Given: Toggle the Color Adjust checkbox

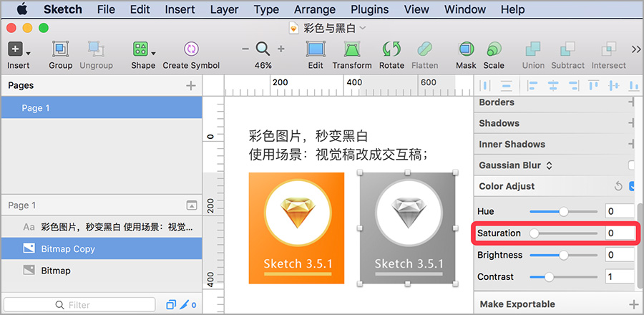Looking at the screenshot, I should [x=633, y=186].
